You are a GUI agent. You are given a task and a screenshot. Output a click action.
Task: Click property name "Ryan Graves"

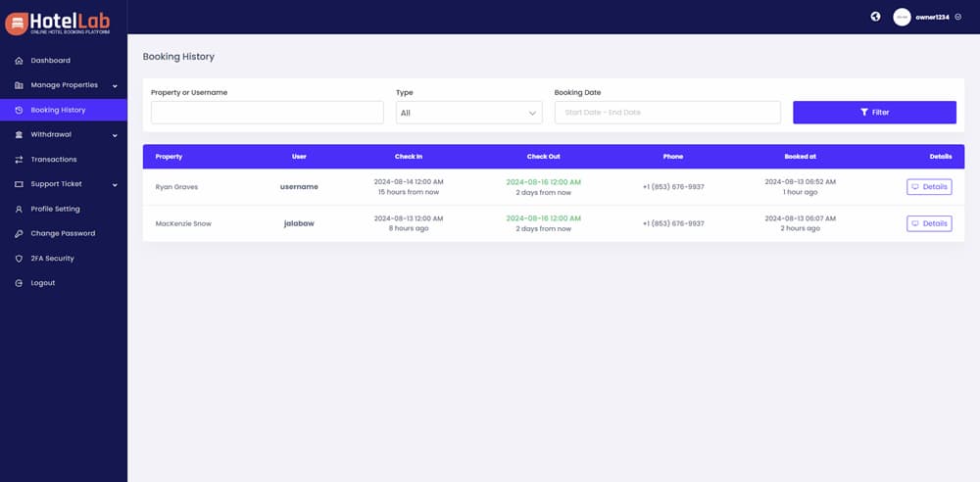pyautogui.click(x=176, y=187)
